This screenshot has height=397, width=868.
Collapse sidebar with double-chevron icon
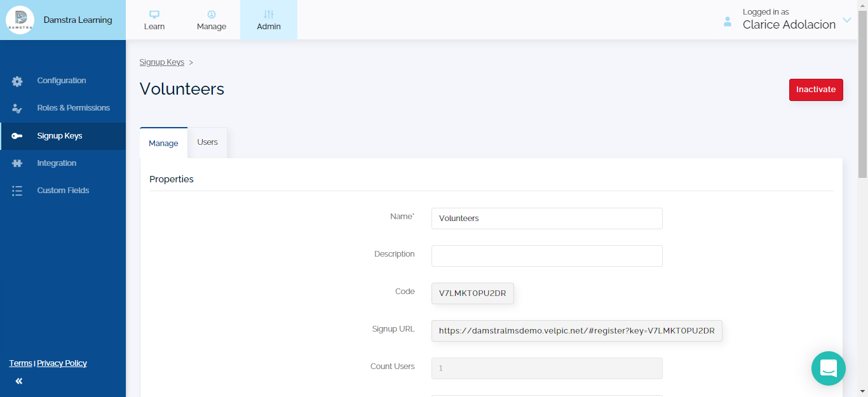click(x=19, y=381)
